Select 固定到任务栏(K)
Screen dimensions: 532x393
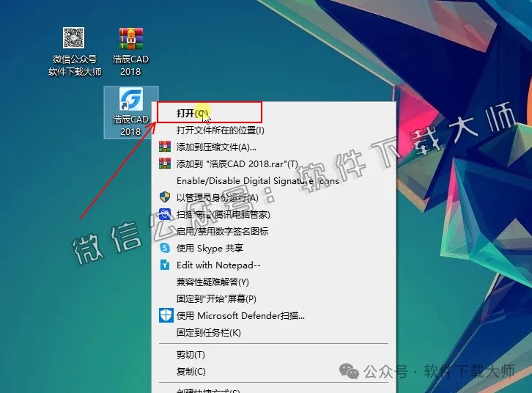273,333
